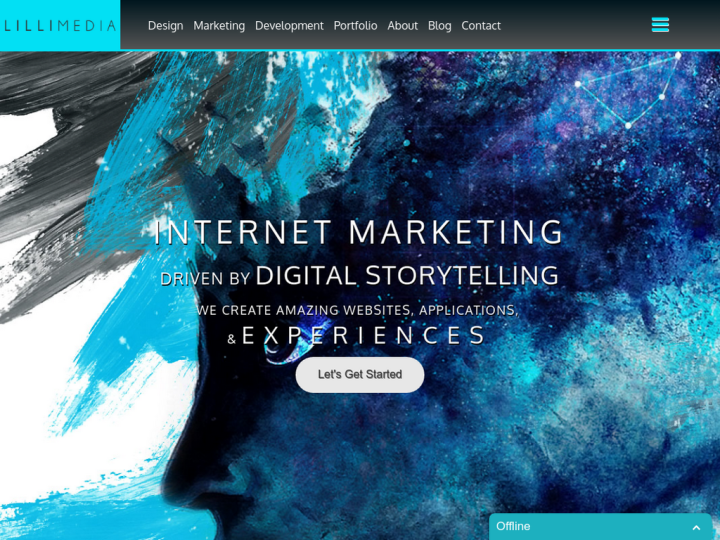Image resolution: width=720 pixels, height=540 pixels.
Task: Open the Contact page
Action: [481, 26]
